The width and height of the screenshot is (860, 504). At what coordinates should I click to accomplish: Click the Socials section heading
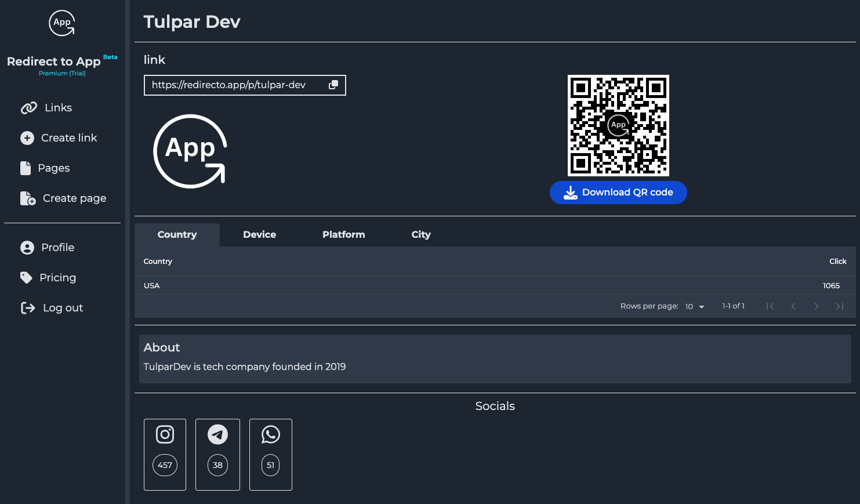(x=495, y=406)
